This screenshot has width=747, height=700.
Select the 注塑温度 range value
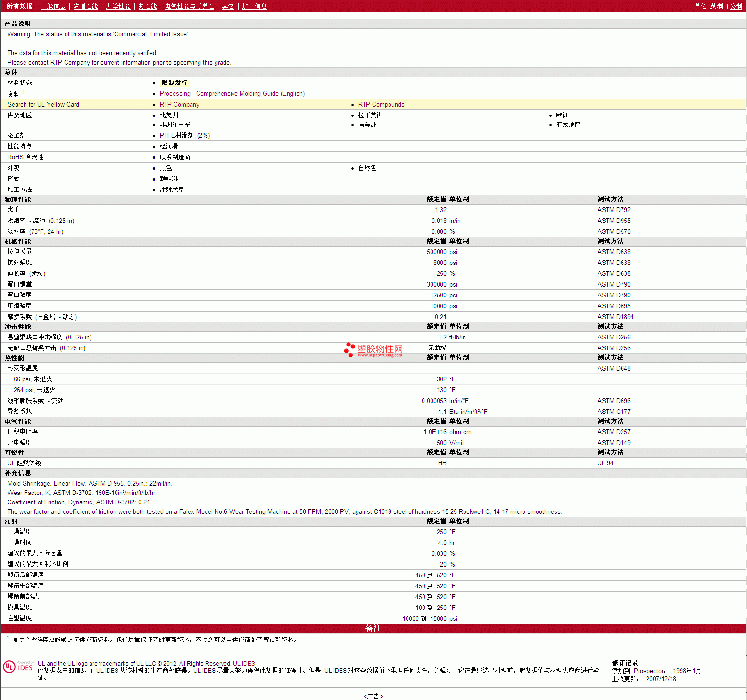pos(424,619)
